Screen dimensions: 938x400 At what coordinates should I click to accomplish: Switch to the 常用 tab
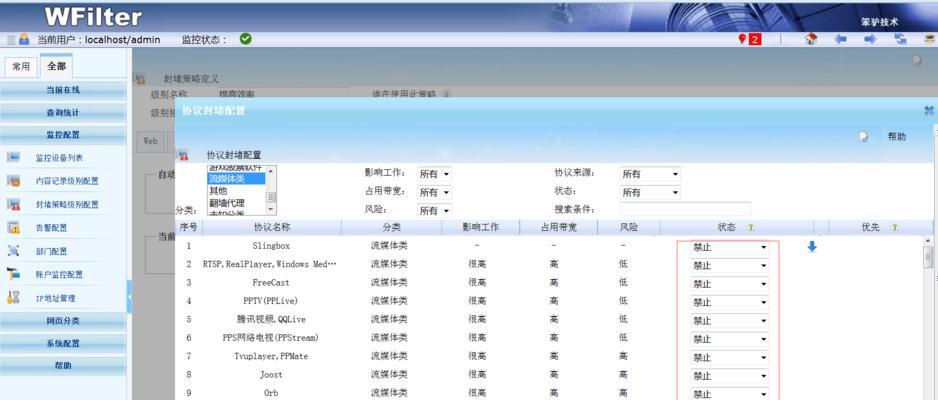tap(21, 67)
